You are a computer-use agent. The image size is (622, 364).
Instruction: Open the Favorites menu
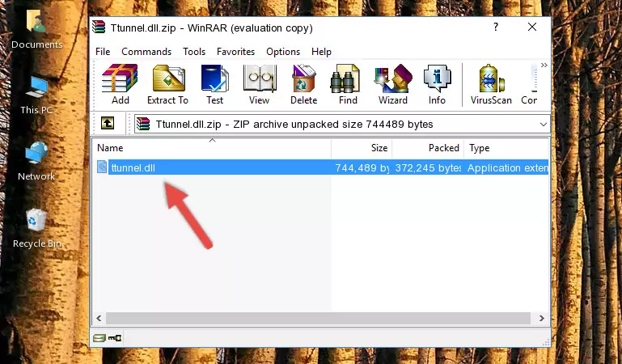pos(235,52)
